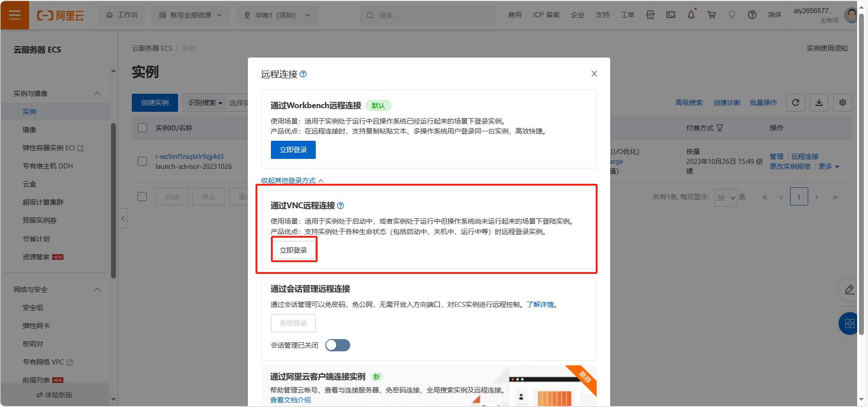
Task: Go to the previous results page
Action: coord(781,197)
